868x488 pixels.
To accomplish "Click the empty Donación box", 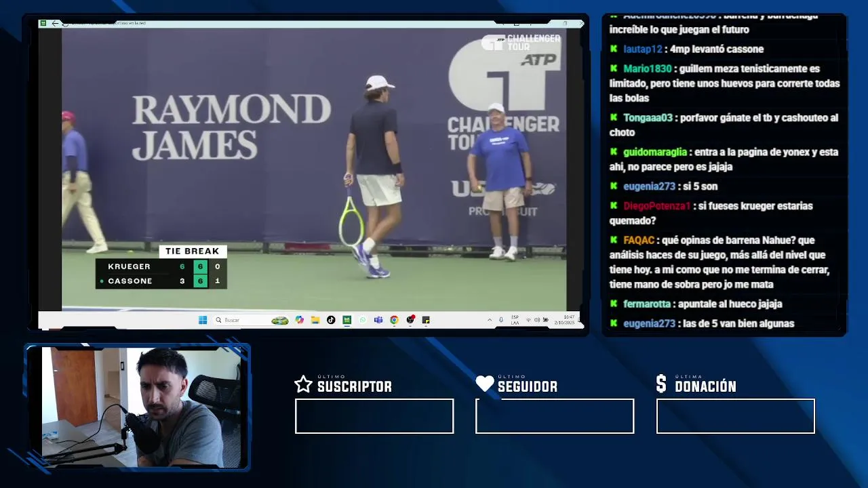I will (x=736, y=416).
